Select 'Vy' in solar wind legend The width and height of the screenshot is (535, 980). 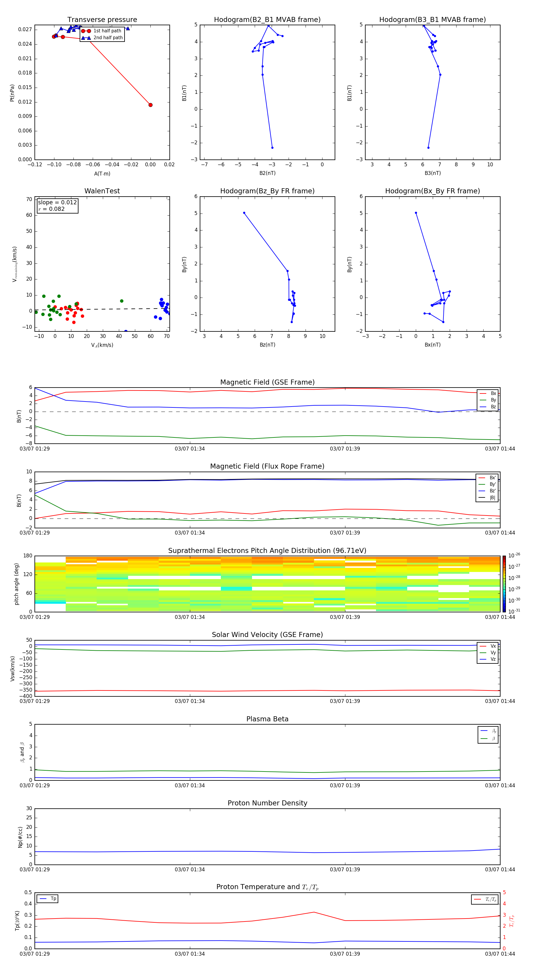click(x=488, y=652)
